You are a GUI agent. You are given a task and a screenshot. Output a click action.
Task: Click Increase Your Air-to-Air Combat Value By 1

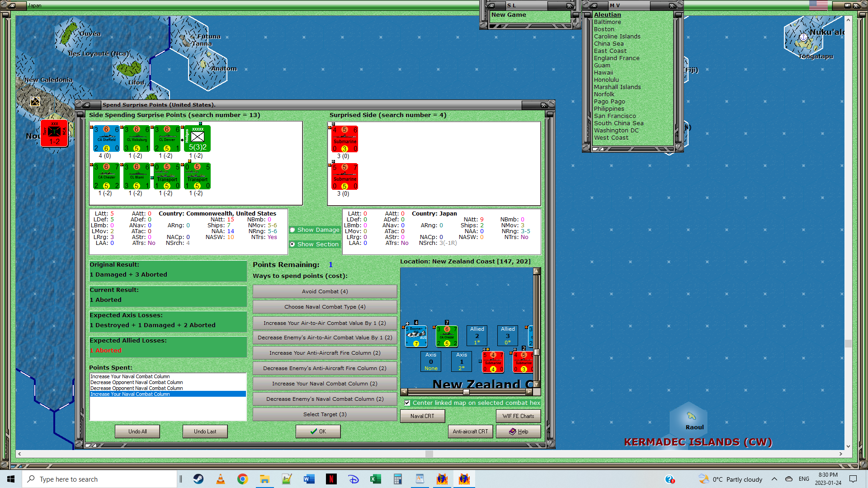tap(325, 323)
